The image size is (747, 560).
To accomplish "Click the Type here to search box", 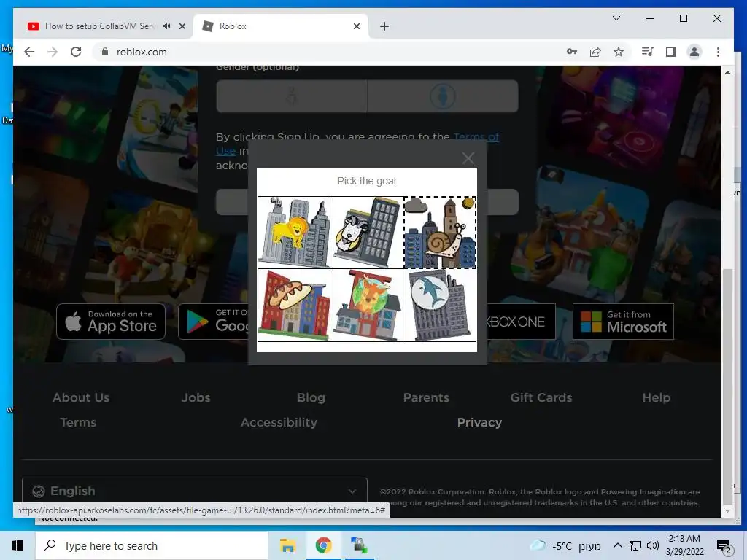I will click(x=152, y=545).
